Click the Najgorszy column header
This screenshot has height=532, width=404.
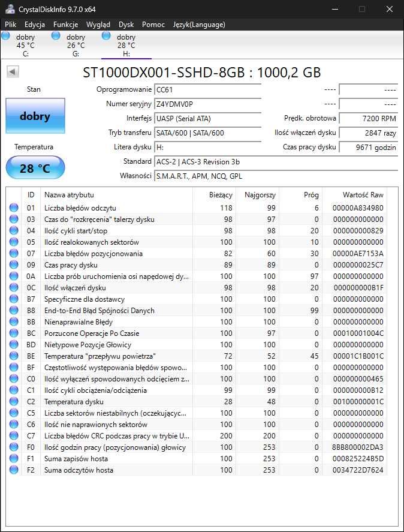(x=258, y=195)
